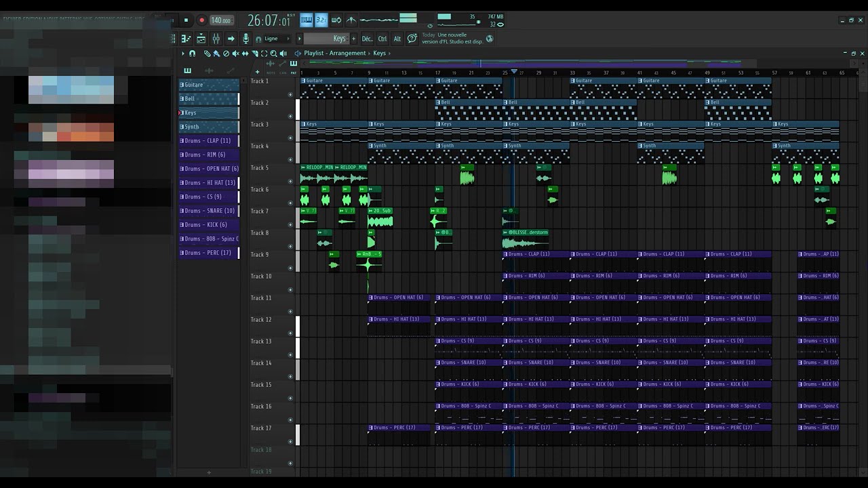Click the microphone recording icon in the toolbar
This screenshot has width=868, height=488.
246,39
